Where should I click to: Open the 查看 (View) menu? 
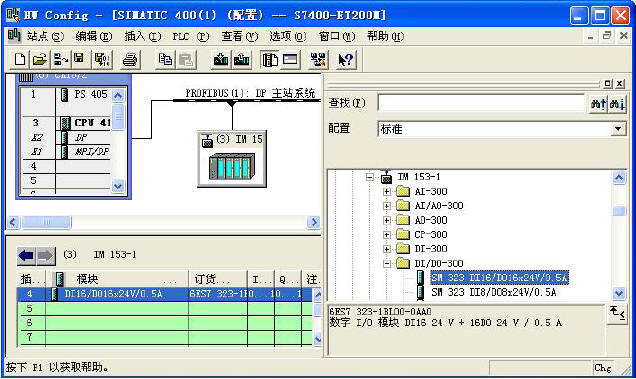[x=240, y=37]
